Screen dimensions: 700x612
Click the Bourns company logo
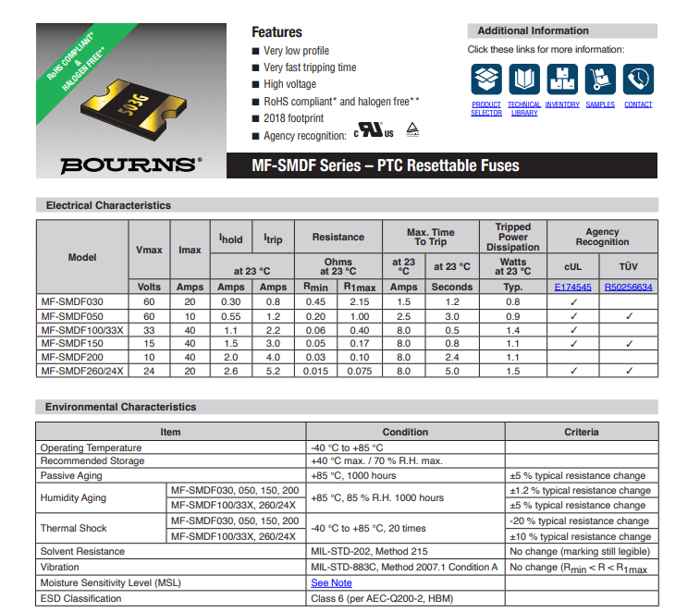129,165
